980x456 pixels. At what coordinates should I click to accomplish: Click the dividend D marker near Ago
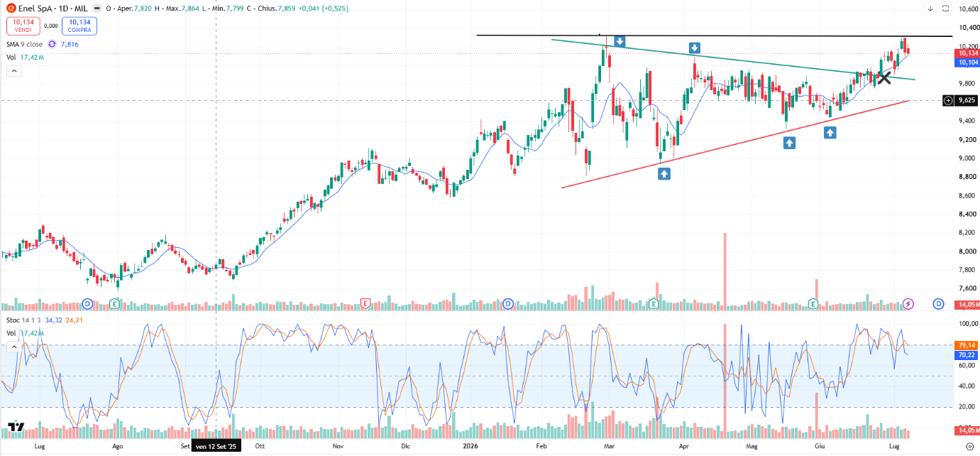tap(87, 304)
